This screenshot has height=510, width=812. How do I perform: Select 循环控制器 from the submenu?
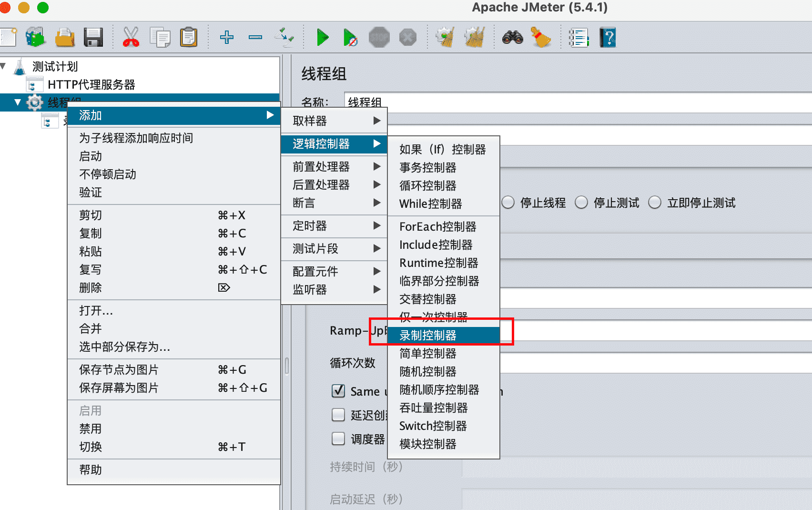(444, 185)
